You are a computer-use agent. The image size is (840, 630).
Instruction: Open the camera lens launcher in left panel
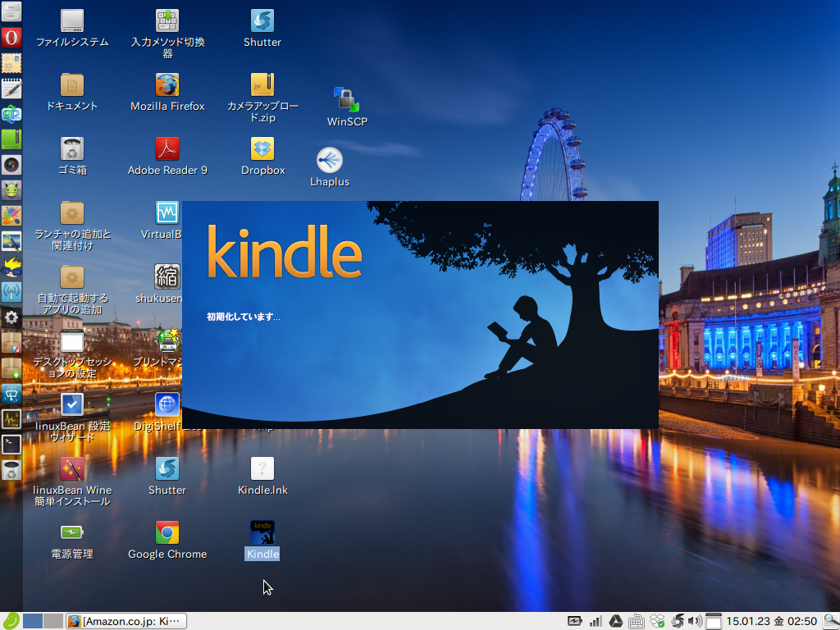tap(11, 165)
